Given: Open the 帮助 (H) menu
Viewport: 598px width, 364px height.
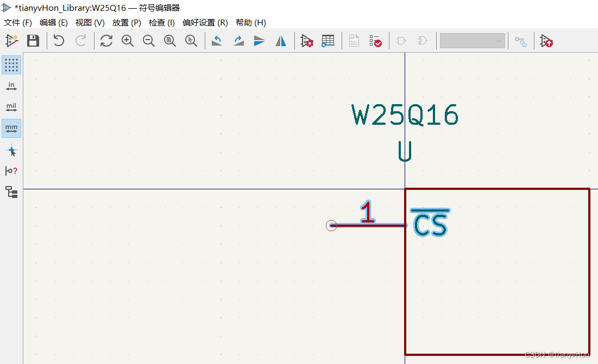Looking at the screenshot, I should [x=251, y=22].
